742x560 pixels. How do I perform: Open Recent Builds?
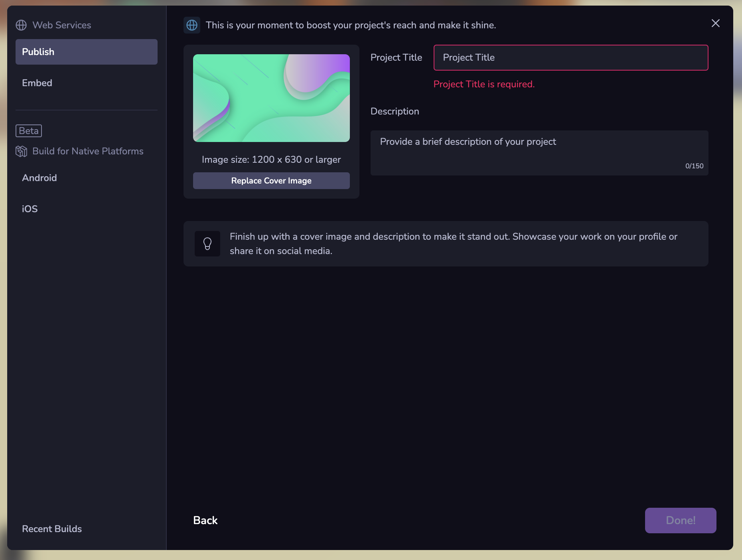click(52, 529)
